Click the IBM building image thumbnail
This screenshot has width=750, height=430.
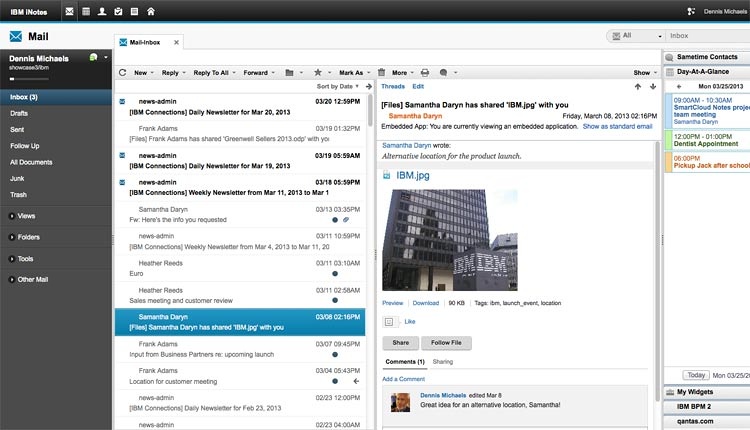click(x=450, y=240)
